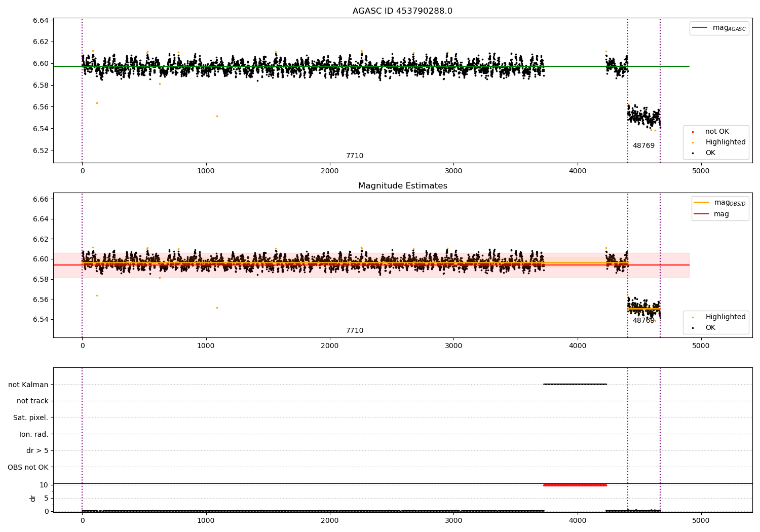760x532 pixels.
Task: Click the '7710' label in Magnitude Estimates plot
Action: [x=355, y=331]
